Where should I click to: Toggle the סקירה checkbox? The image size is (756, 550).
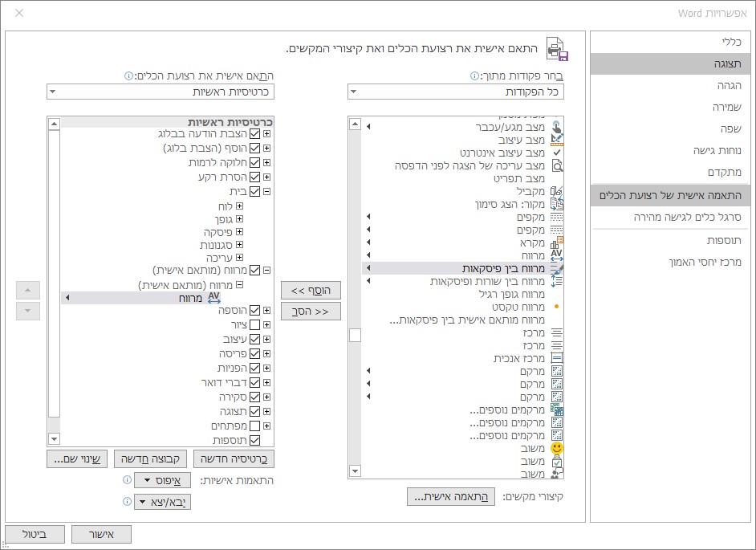tap(254, 397)
